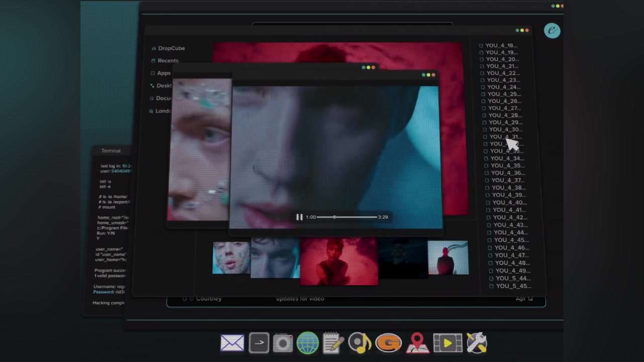Select the file YOU_4_42...

510,217
